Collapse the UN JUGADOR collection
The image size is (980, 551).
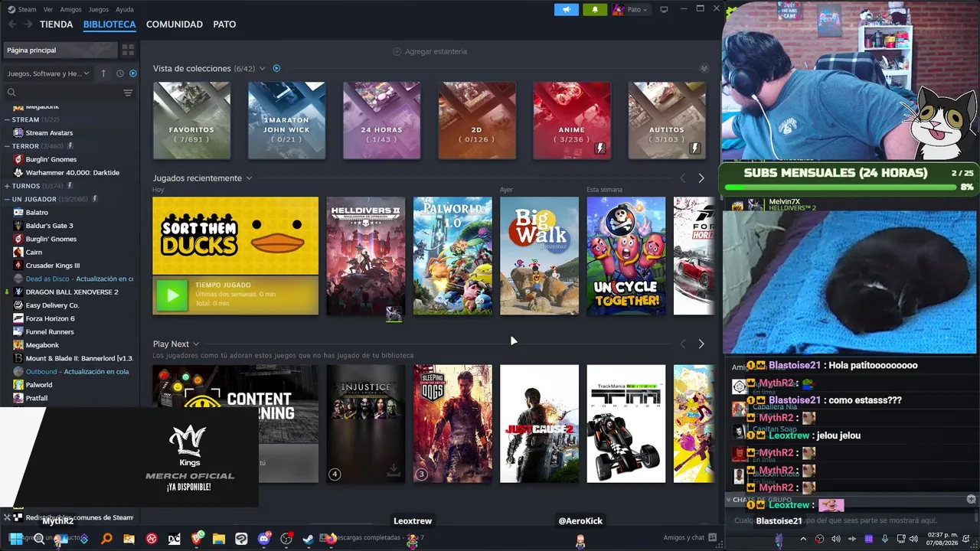(x=8, y=199)
